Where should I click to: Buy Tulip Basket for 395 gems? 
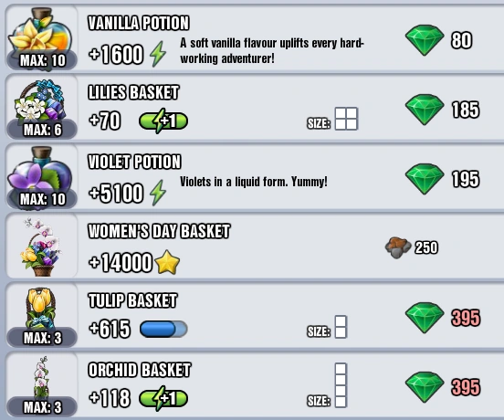pyautogui.click(x=443, y=318)
